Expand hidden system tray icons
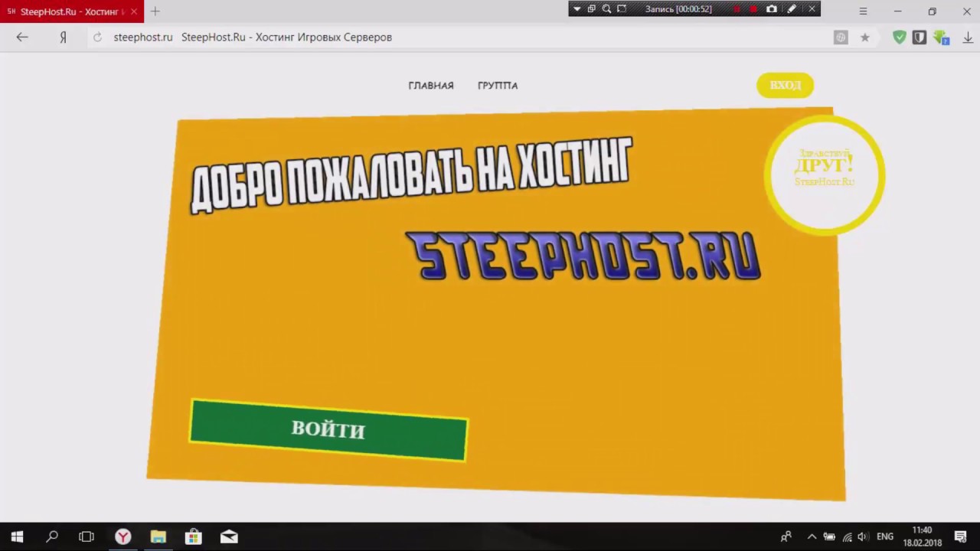This screenshot has width=980, height=551. click(812, 536)
